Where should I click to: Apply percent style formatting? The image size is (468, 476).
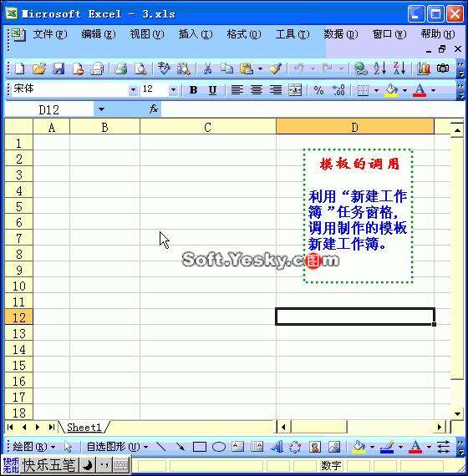[x=318, y=90]
